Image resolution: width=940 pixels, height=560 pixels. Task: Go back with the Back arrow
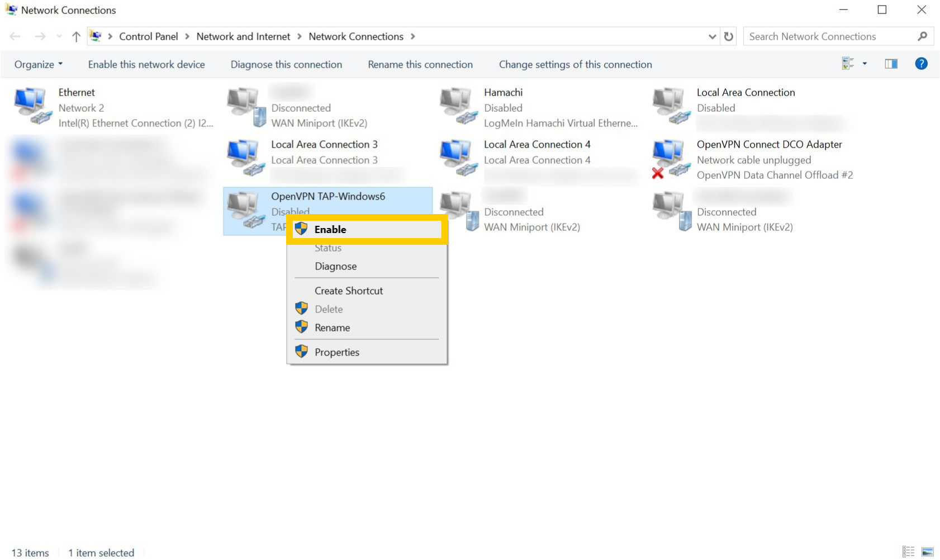[x=15, y=37]
